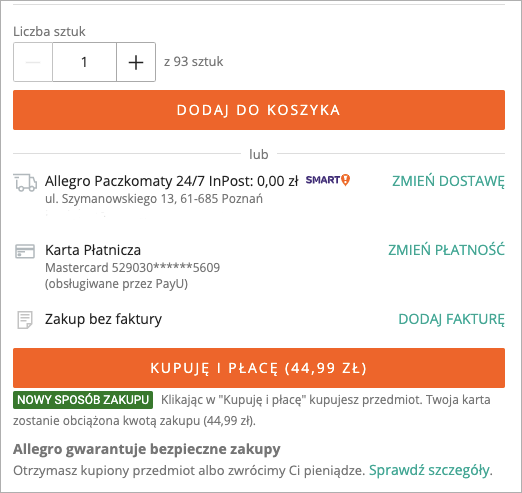The width and height of the screenshot is (522, 493).
Task: Increase quantity with the plus button
Action: tap(136, 62)
